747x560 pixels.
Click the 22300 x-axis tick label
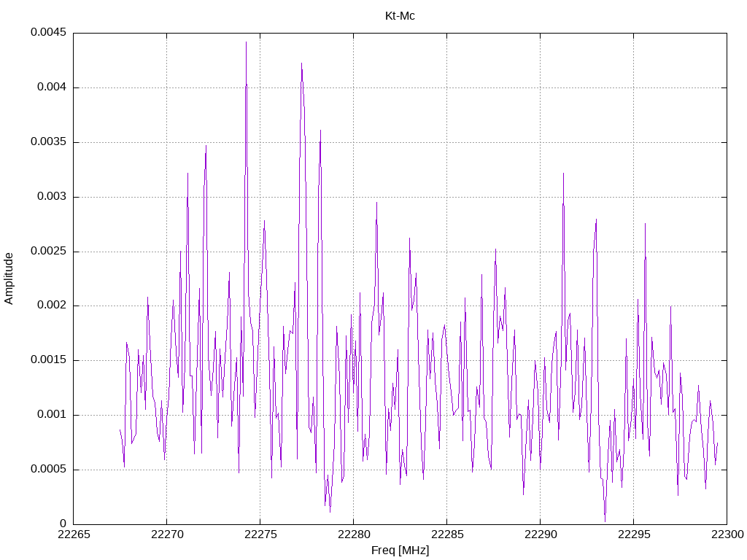[727, 534]
